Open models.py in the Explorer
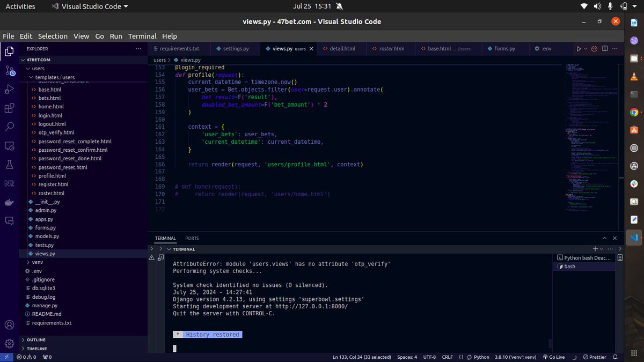 pos(47,237)
